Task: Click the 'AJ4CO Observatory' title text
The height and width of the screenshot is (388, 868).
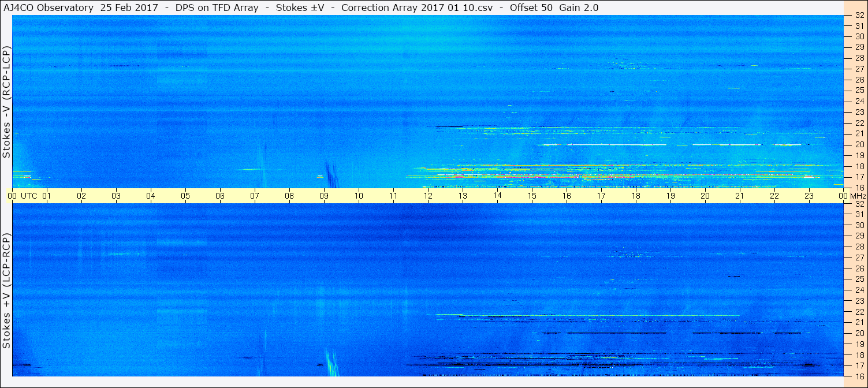Action: tap(49, 8)
